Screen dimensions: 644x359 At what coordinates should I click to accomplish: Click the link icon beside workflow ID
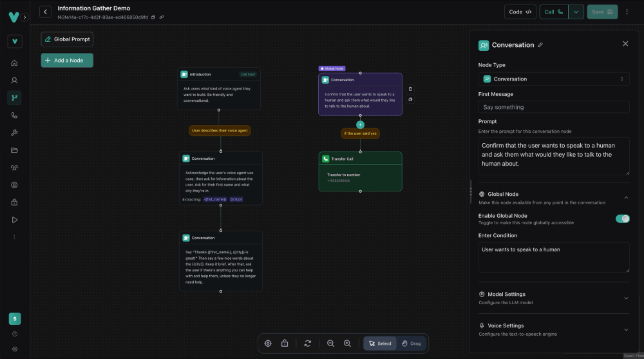[162, 17]
